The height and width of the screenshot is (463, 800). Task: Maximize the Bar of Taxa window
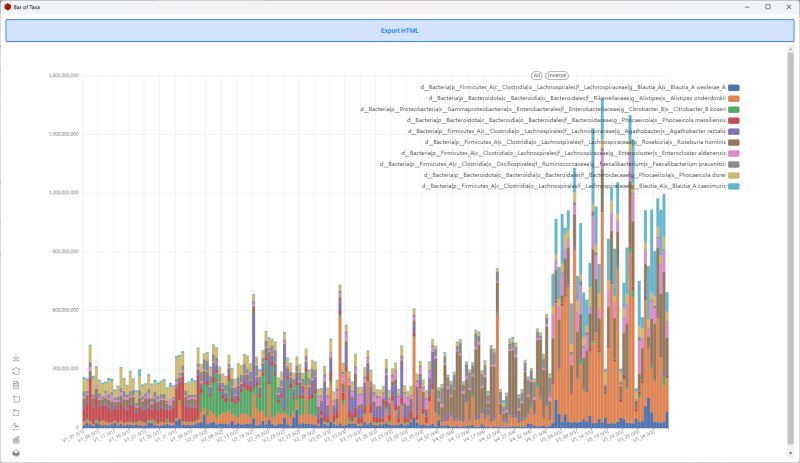[767, 7]
